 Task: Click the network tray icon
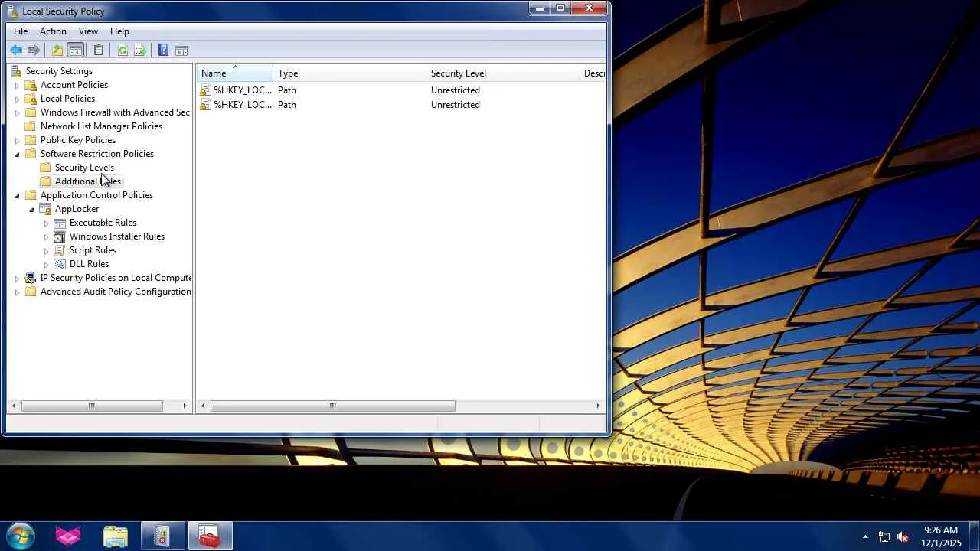(884, 536)
